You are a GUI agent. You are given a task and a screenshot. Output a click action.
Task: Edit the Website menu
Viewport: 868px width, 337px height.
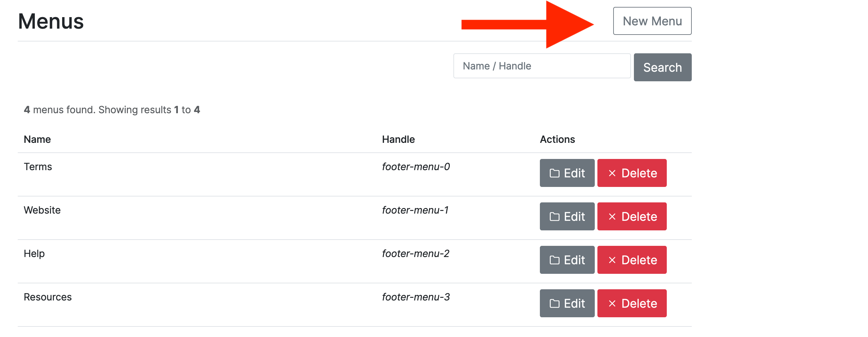point(567,217)
